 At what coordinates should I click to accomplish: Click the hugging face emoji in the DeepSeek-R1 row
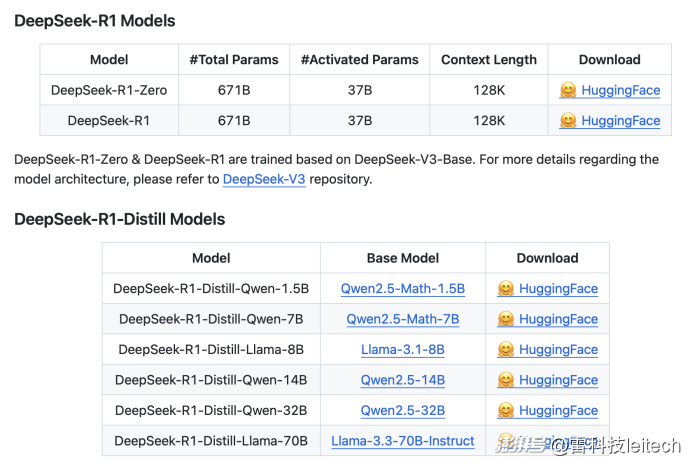pos(567,121)
